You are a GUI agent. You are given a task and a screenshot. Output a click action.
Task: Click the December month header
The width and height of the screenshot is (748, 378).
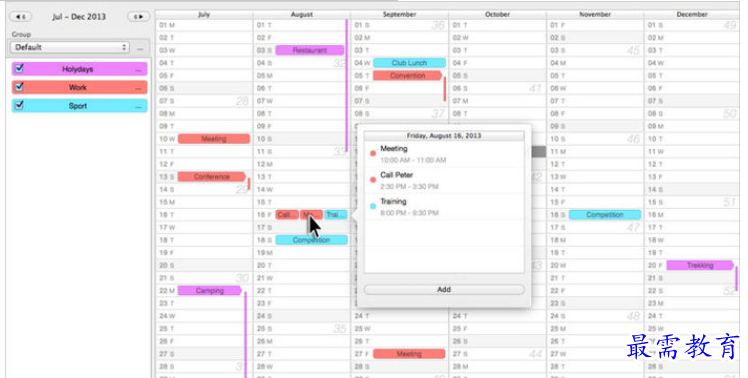pos(692,14)
